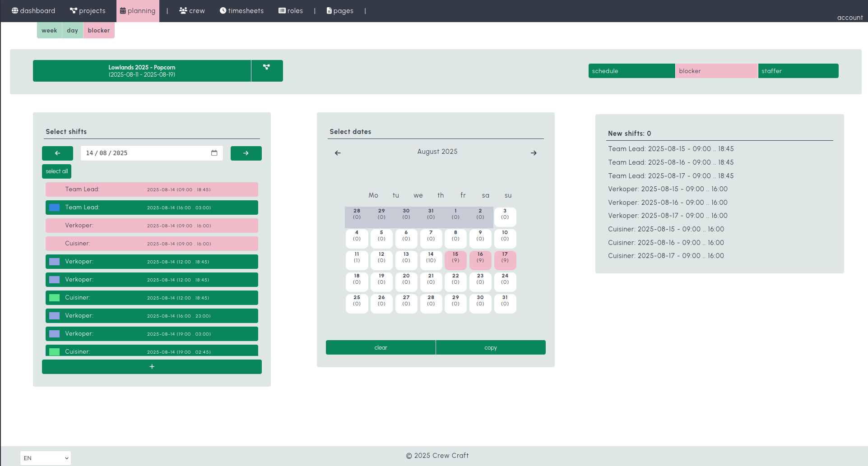Screen dimensions: 868x466
Task: Click the projects node icon in navbar
Action: pos(73,10)
